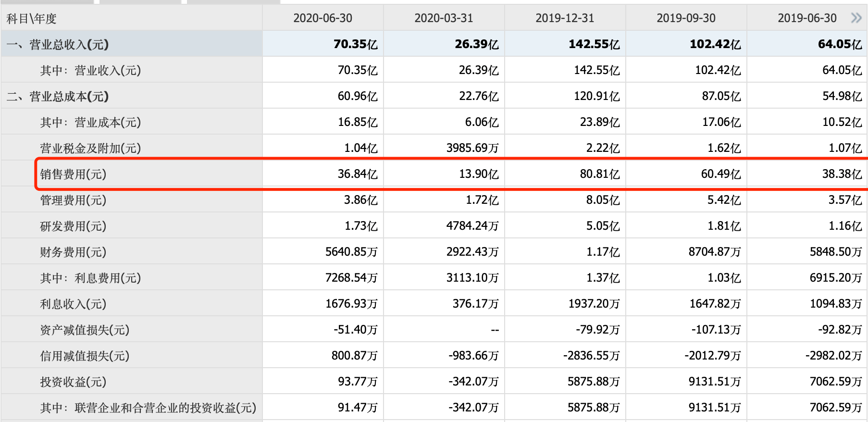Click the 60.96亿 total cost value
Screen dimensions: 868x422
click(x=358, y=96)
